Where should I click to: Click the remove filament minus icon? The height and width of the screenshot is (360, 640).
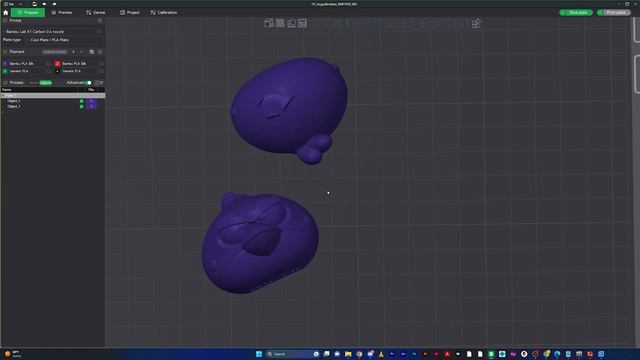tap(82, 52)
